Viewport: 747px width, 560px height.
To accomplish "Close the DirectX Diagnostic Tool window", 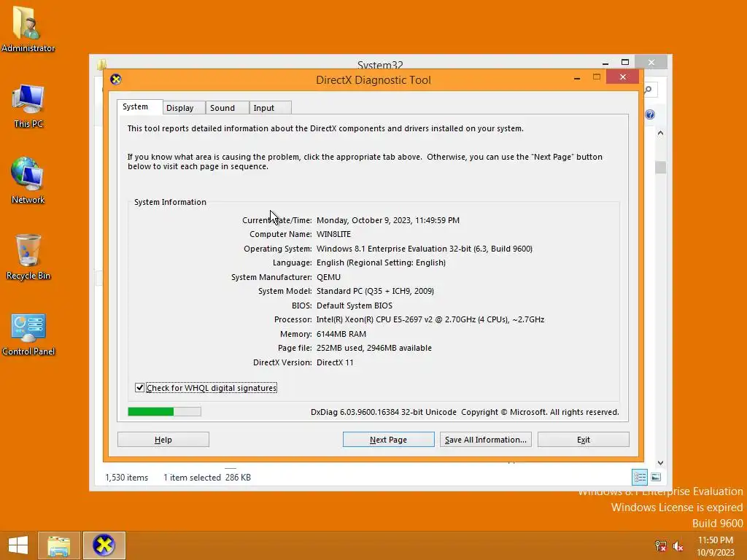I will pyautogui.click(x=623, y=77).
